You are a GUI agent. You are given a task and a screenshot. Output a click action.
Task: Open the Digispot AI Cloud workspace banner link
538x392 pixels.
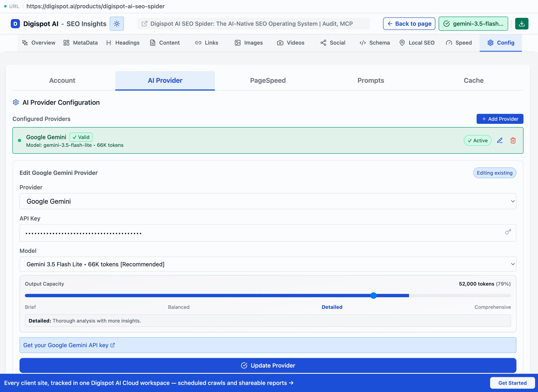point(149,383)
